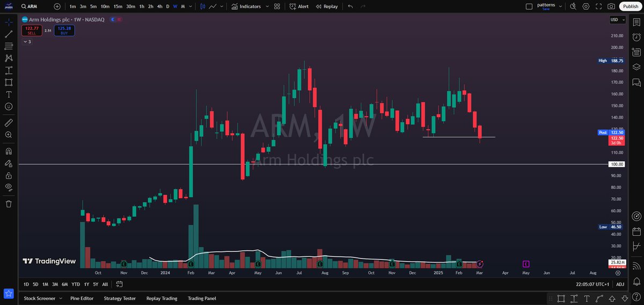Select the crosshair cursor tool
This screenshot has width=644, height=305.
point(9,23)
